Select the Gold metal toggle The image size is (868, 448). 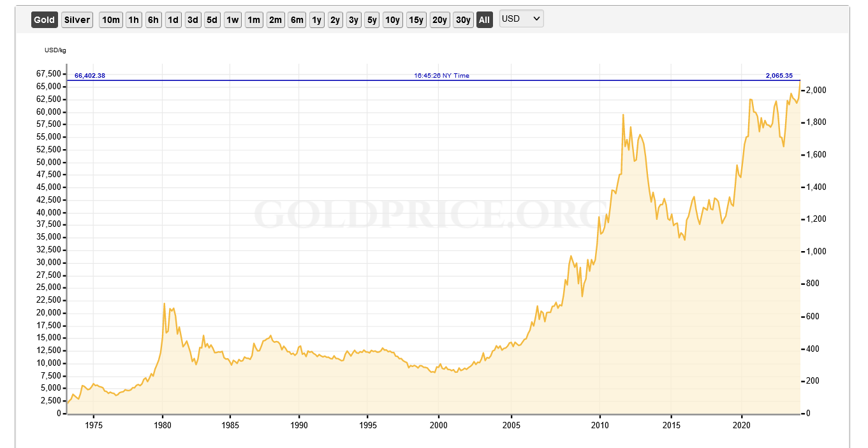pyautogui.click(x=44, y=20)
